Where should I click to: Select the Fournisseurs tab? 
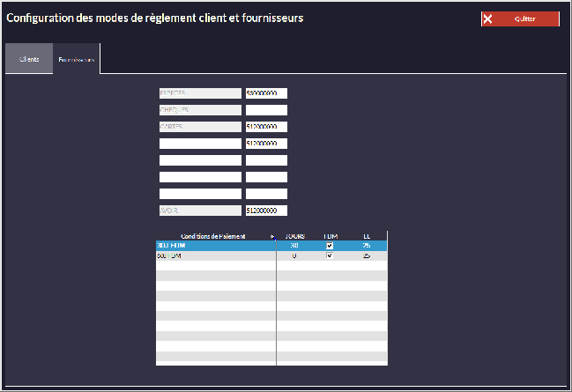coord(77,60)
